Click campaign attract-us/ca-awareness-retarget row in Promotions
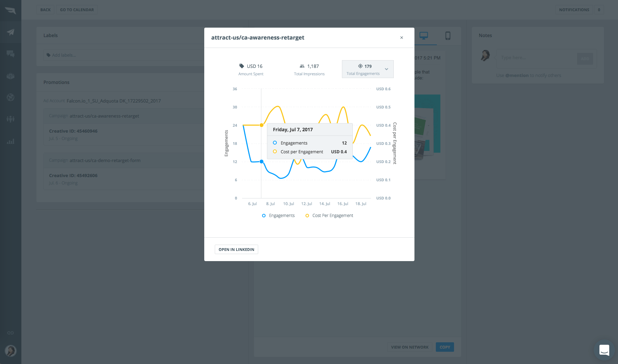The width and height of the screenshot is (618, 364). tap(124, 116)
